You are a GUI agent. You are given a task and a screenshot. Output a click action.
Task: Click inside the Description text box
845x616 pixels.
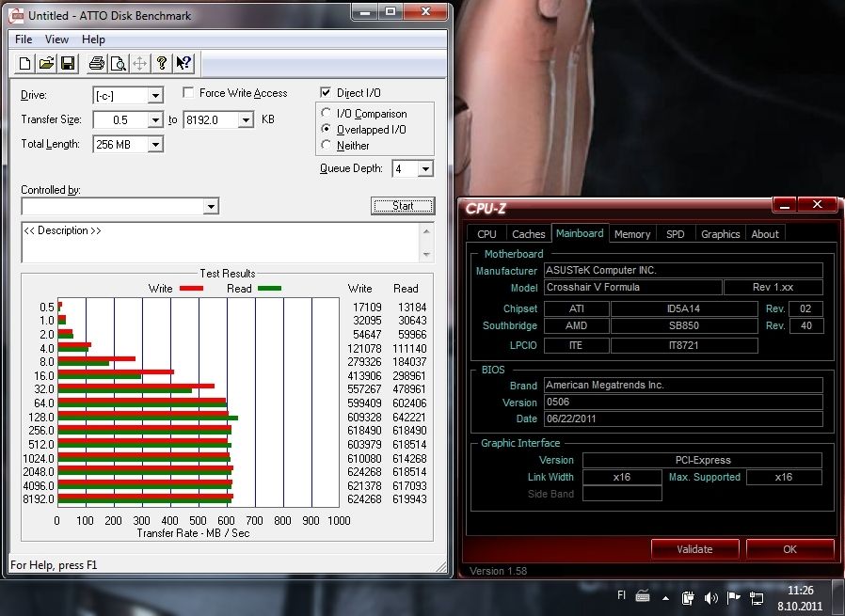221,243
